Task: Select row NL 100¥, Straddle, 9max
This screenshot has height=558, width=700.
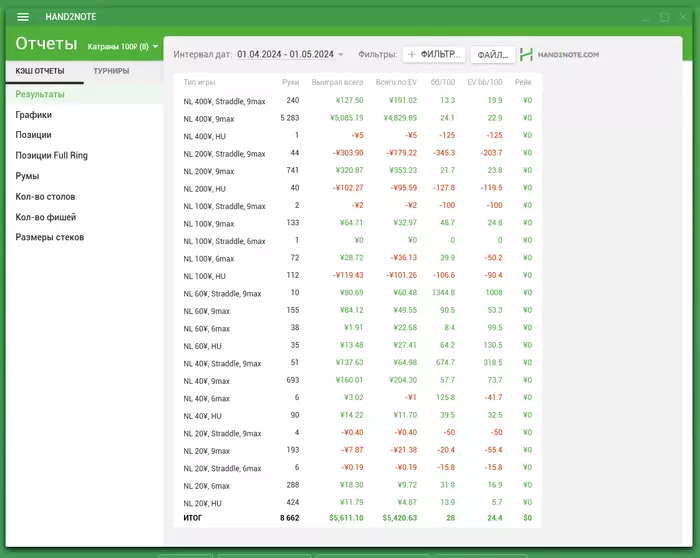Action: point(358,206)
